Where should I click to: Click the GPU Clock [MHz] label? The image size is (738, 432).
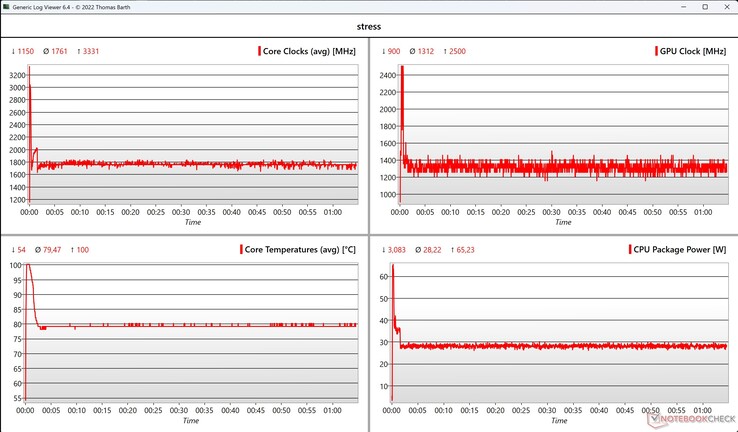693,51
